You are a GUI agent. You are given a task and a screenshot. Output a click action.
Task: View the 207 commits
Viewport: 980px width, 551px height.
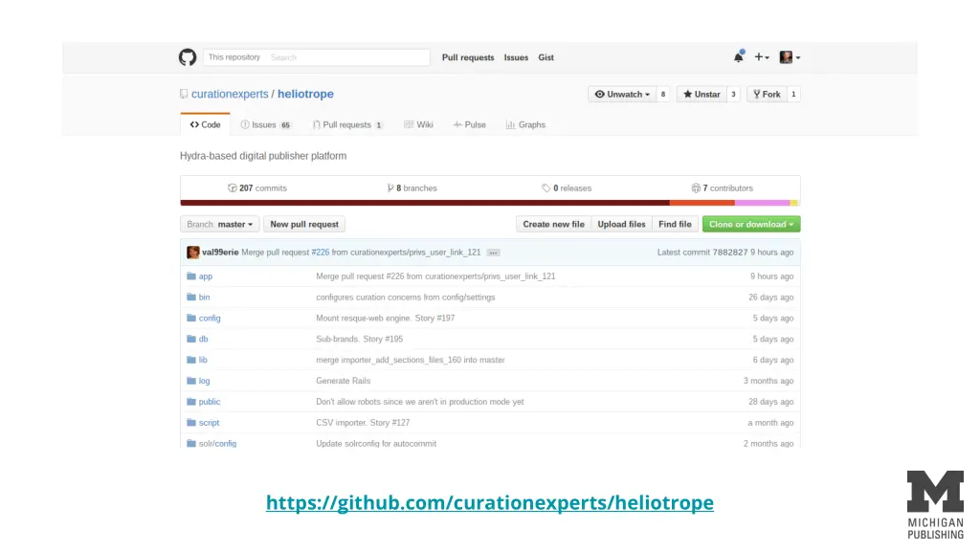[257, 188]
